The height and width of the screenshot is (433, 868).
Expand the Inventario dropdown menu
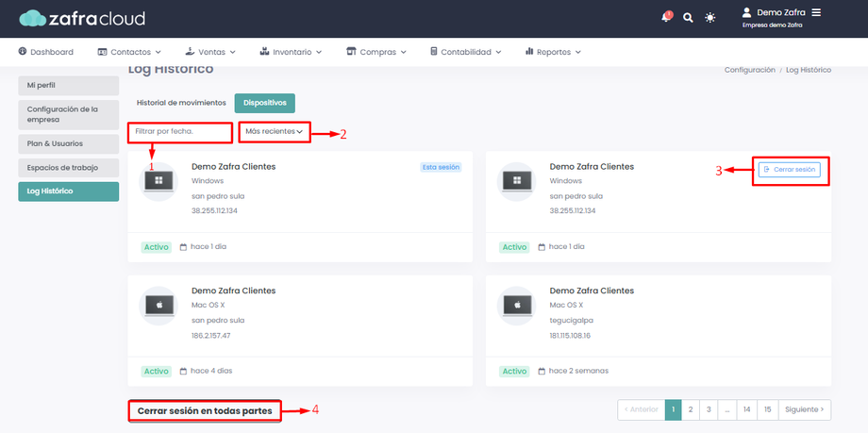coord(290,52)
